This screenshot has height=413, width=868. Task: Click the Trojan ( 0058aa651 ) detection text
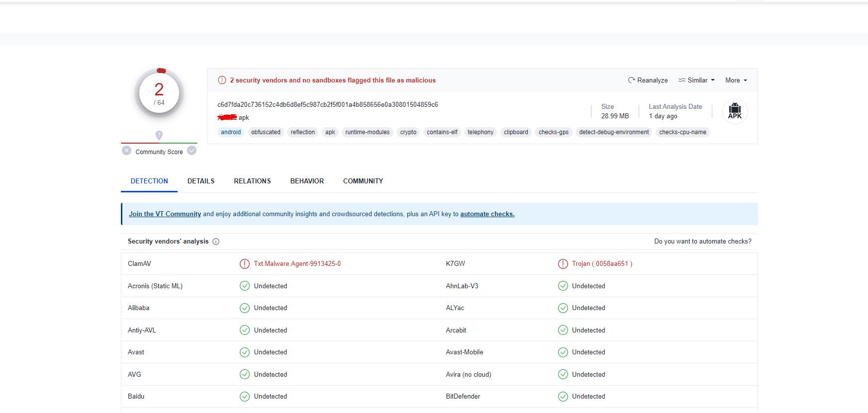click(602, 264)
